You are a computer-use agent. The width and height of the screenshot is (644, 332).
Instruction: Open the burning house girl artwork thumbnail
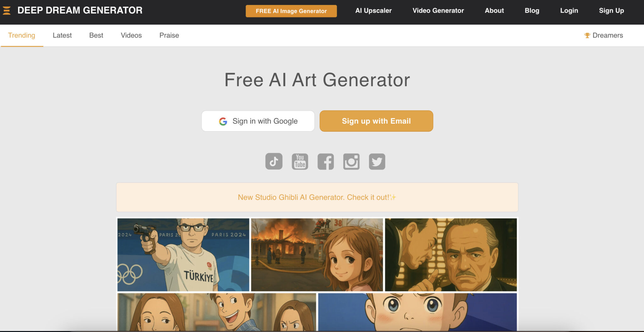[x=317, y=255]
